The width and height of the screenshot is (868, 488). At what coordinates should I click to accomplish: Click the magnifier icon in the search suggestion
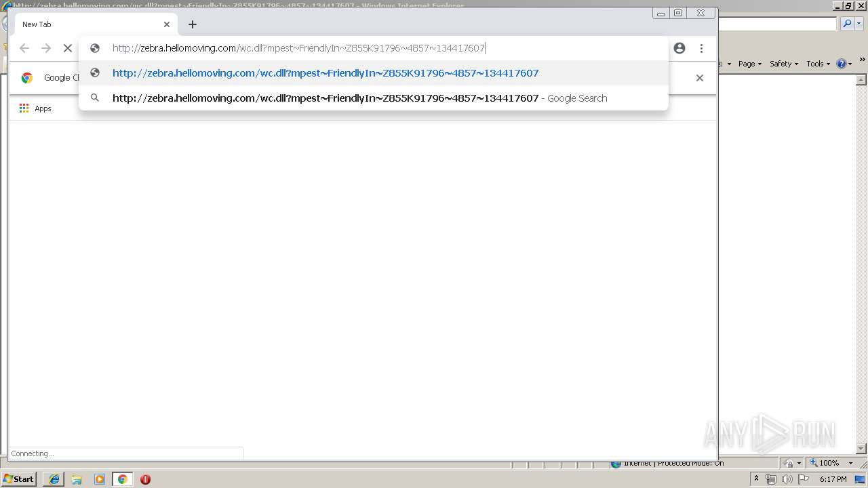coord(95,98)
